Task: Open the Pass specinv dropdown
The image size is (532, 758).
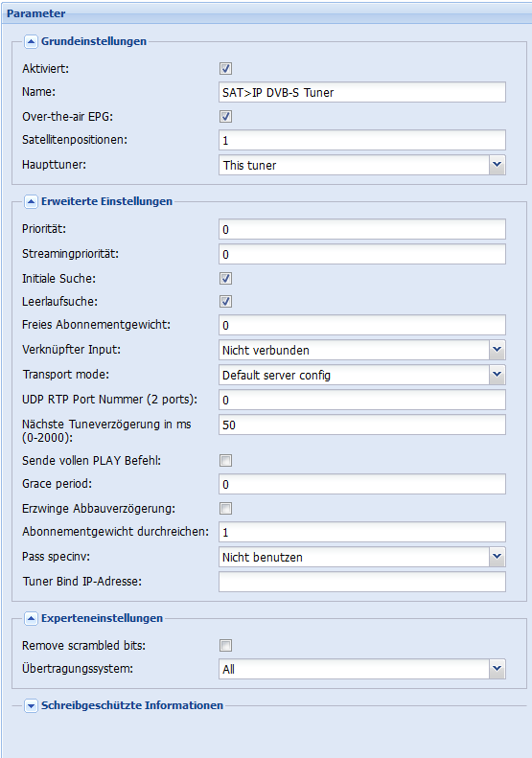Action: pos(497,557)
